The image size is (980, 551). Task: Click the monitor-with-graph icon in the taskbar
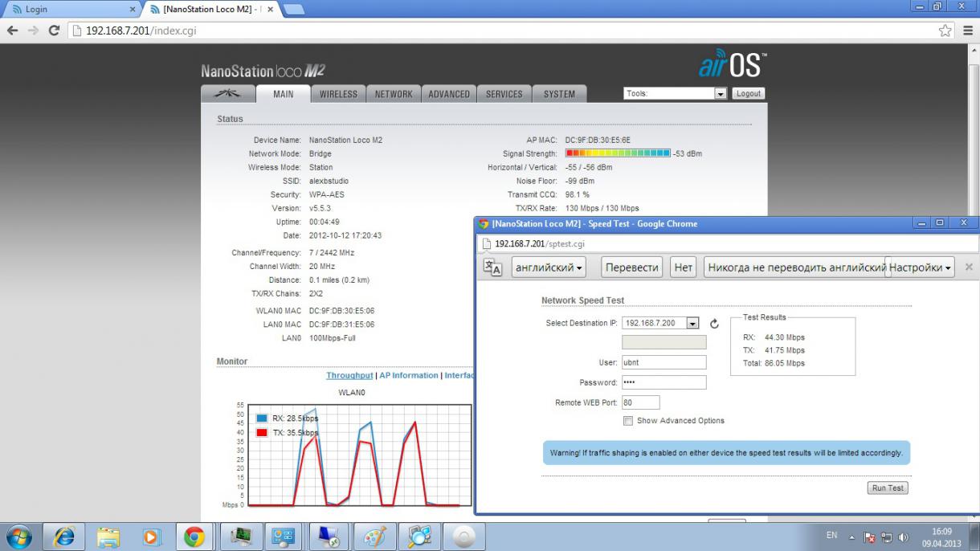(x=239, y=536)
